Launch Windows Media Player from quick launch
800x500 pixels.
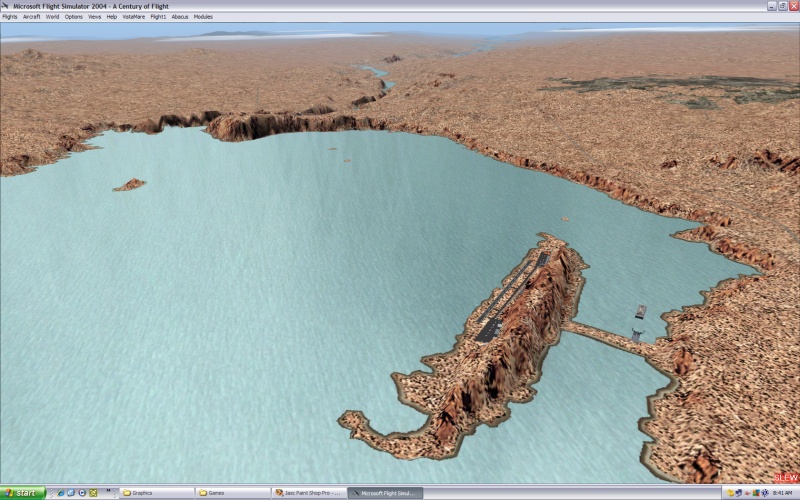click(x=82, y=493)
